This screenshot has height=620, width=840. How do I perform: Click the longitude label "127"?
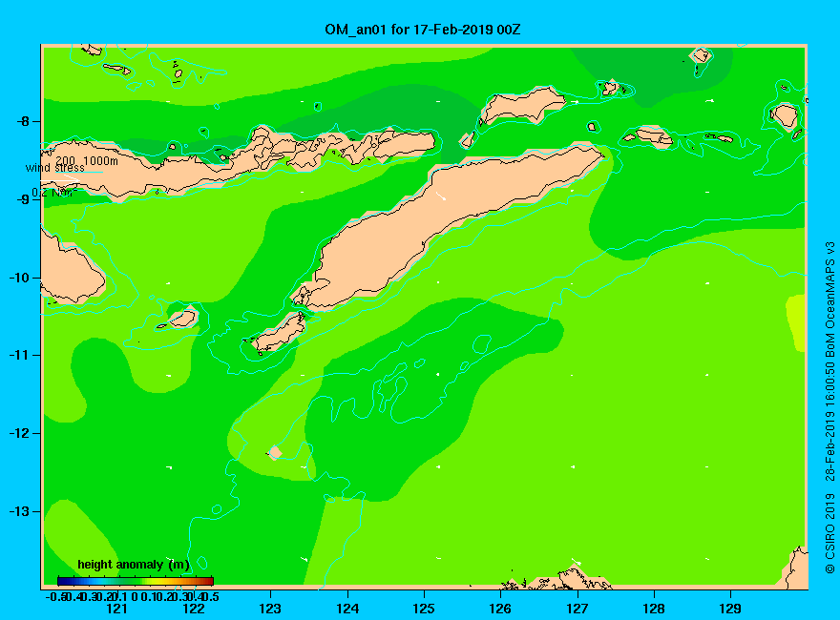pos(577,609)
